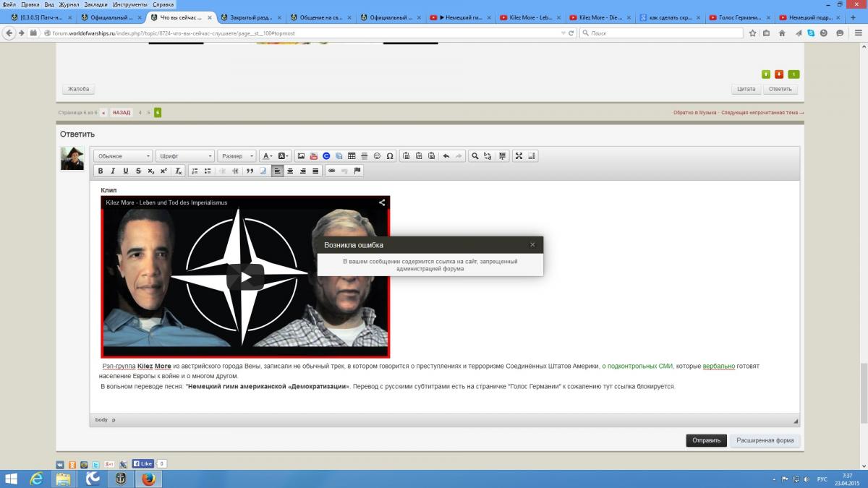Open the paragraph style dropdown 'Обычное'

[x=123, y=155]
